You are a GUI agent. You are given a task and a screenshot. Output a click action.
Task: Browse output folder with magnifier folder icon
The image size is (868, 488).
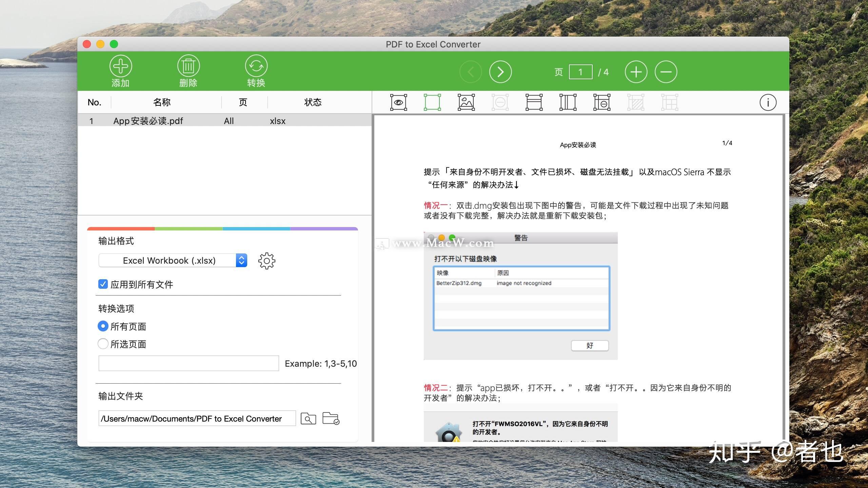[308, 419]
